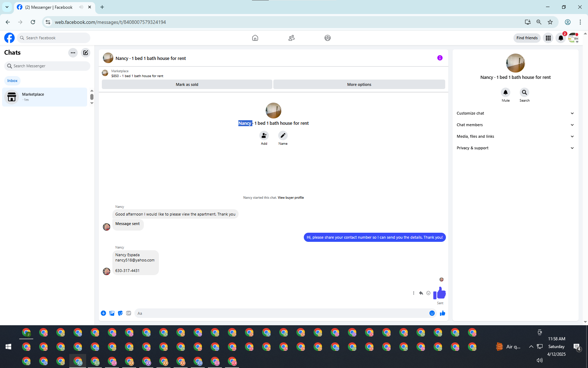Expand Media, files and links section

point(515,136)
